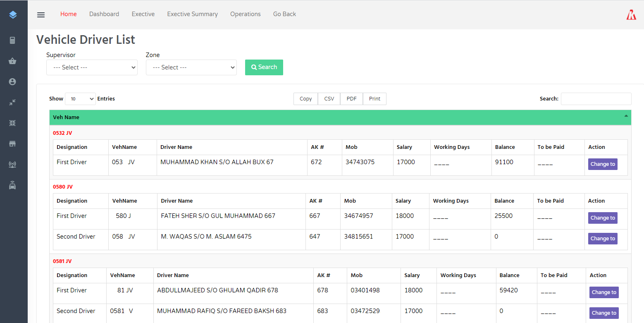Click mobile number 34743075

tap(360, 162)
